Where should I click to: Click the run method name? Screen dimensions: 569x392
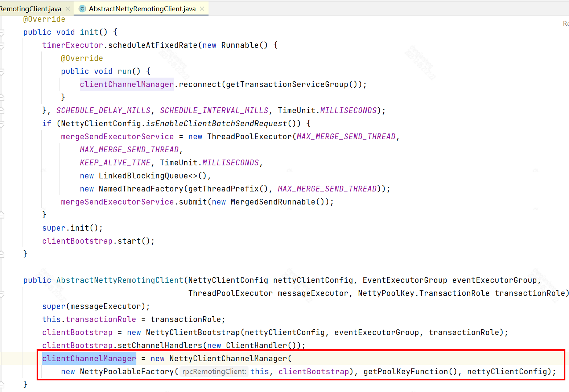(x=124, y=71)
